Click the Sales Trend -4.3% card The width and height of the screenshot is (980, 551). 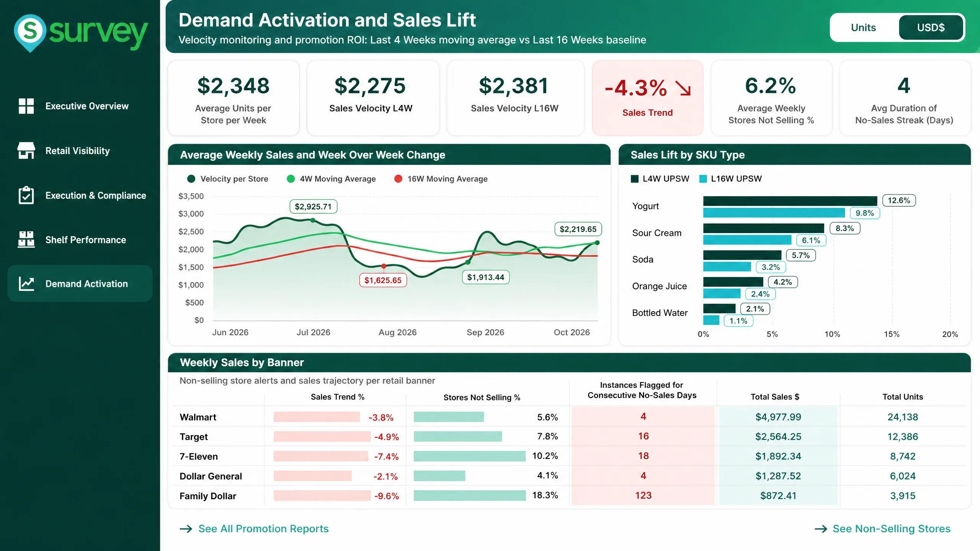click(x=647, y=98)
